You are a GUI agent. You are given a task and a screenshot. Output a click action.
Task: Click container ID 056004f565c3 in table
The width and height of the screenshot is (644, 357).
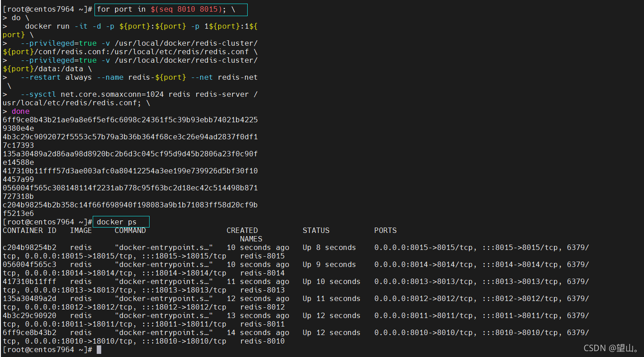[x=30, y=265]
